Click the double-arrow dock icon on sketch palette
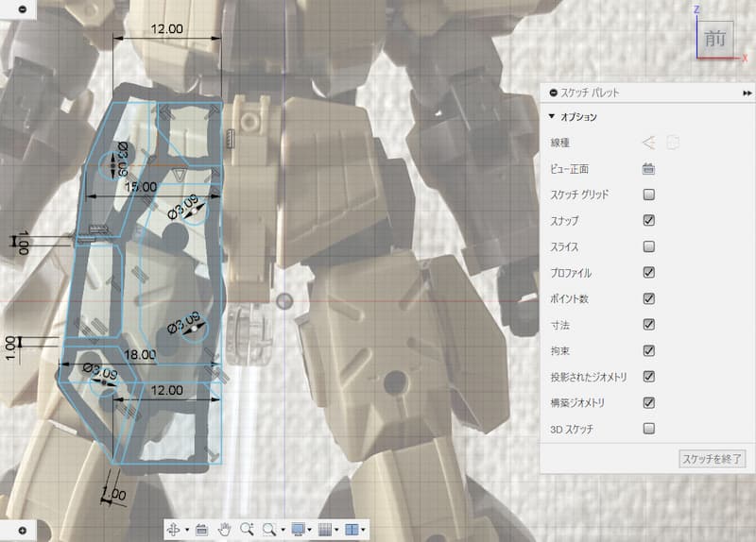Image resolution: width=756 pixels, height=542 pixels. pyautogui.click(x=747, y=93)
